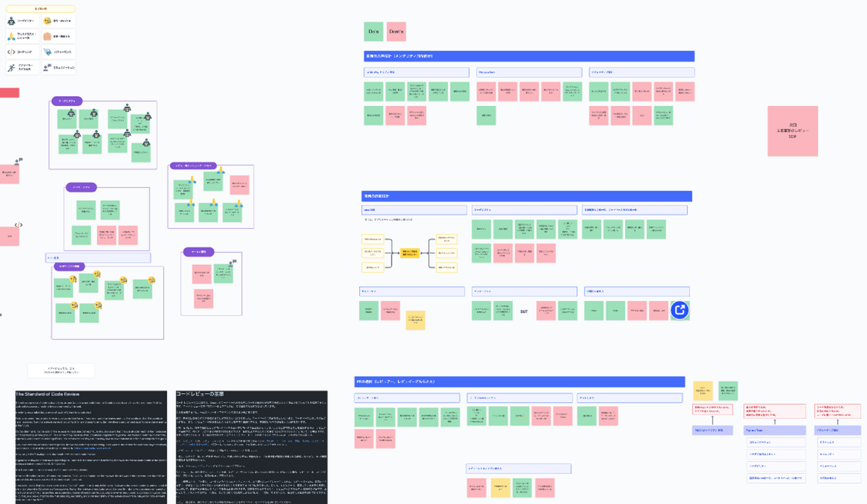The width and height of the screenshot is (867, 504).
Task: Click the blue circular open-link button
Action: [x=680, y=310]
